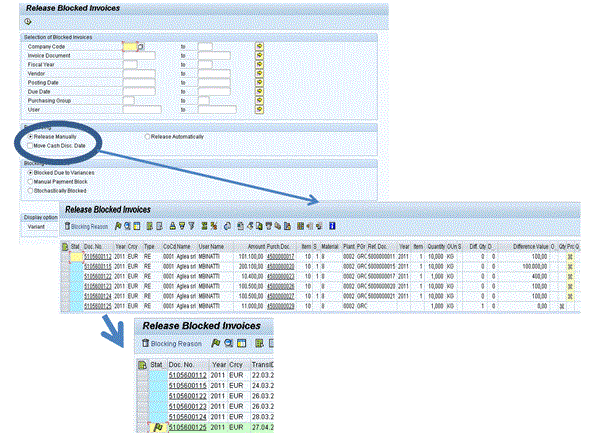The height and width of the screenshot is (437, 600).
Task: Click released flag status on row 5105600125, enlarged list
Action: point(158,427)
